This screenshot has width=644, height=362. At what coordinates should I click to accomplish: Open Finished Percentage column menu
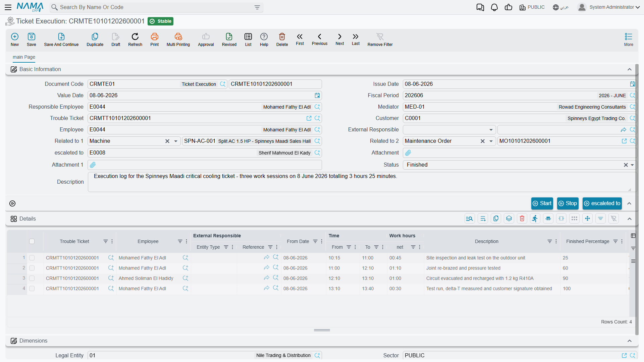[622, 241]
